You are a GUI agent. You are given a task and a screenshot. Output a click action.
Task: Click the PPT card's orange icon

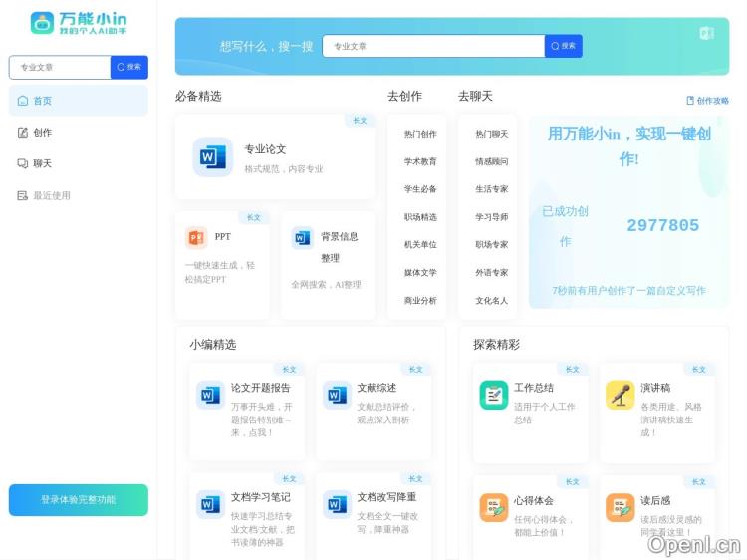tap(195, 237)
